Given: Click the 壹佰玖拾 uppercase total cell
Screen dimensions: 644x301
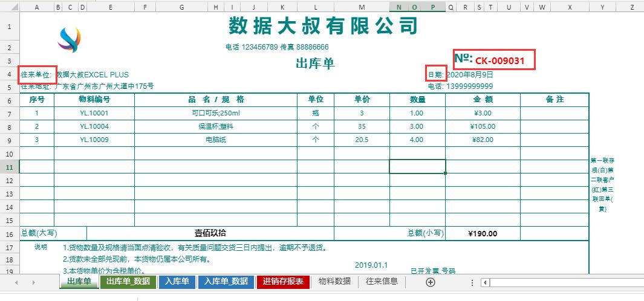Looking at the screenshot, I should (x=210, y=234).
